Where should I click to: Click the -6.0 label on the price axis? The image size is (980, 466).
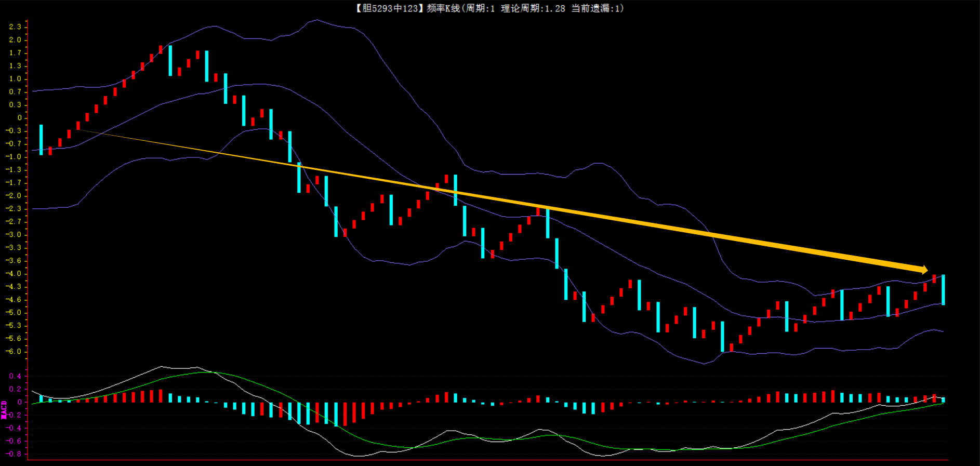(x=14, y=352)
